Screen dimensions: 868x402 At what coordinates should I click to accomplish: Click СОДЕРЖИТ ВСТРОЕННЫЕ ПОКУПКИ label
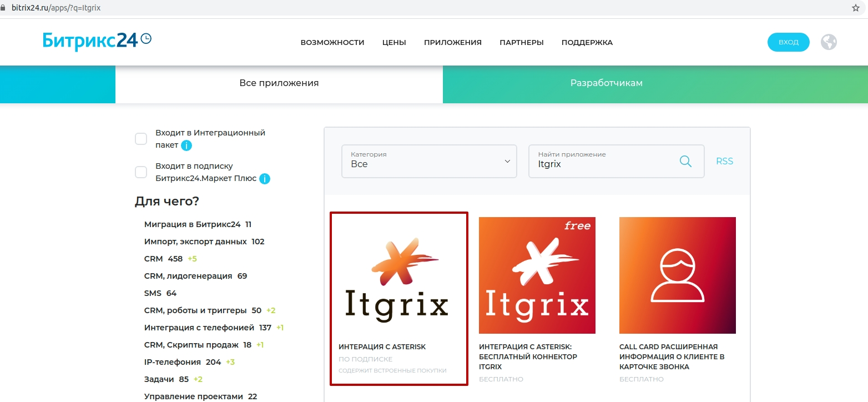[x=392, y=371]
